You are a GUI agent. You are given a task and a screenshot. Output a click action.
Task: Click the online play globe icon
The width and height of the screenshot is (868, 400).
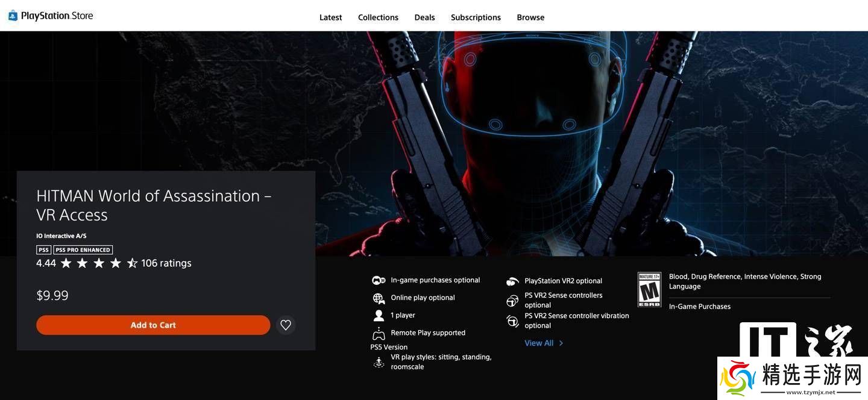click(x=379, y=298)
